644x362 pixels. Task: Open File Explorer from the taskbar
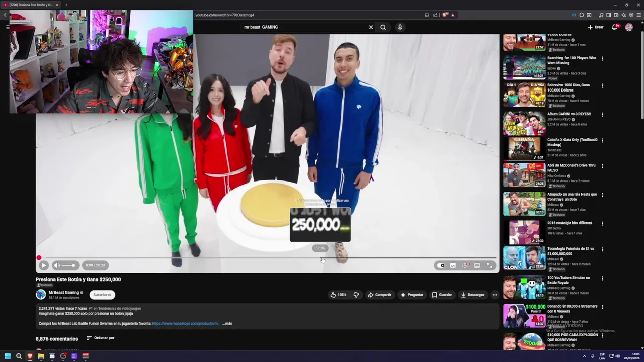click(x=41, y=356)
